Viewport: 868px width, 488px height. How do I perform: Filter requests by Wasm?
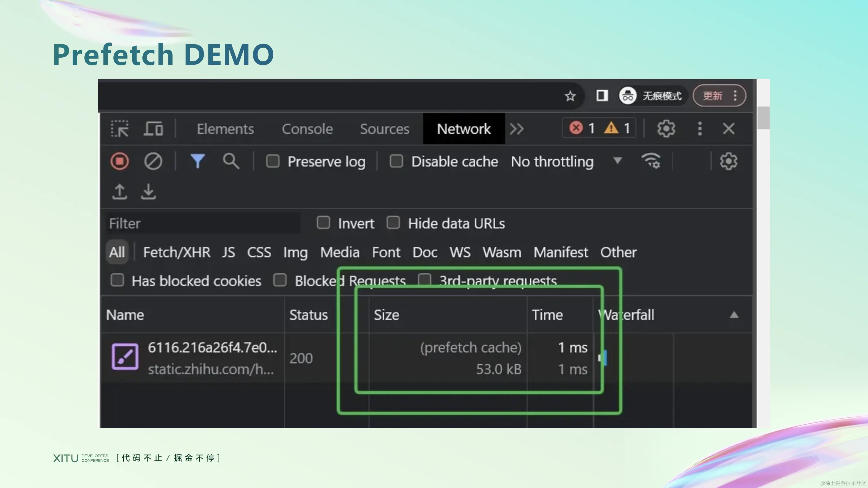[x=502, y=252]
